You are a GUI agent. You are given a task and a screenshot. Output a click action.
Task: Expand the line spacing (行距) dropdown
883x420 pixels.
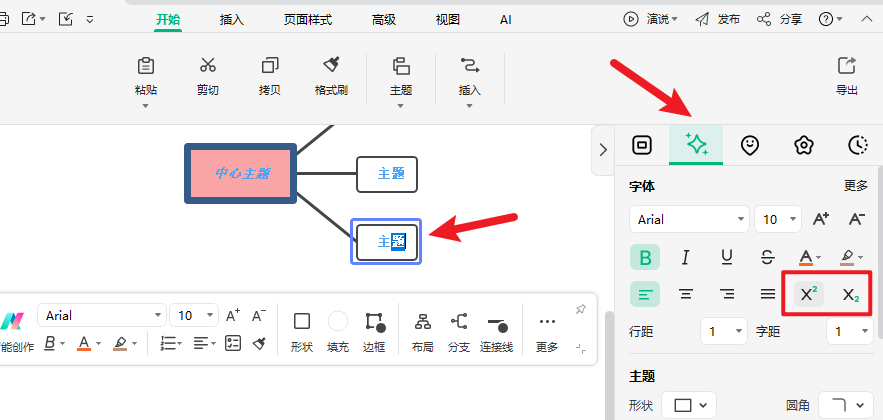point(724,330)
